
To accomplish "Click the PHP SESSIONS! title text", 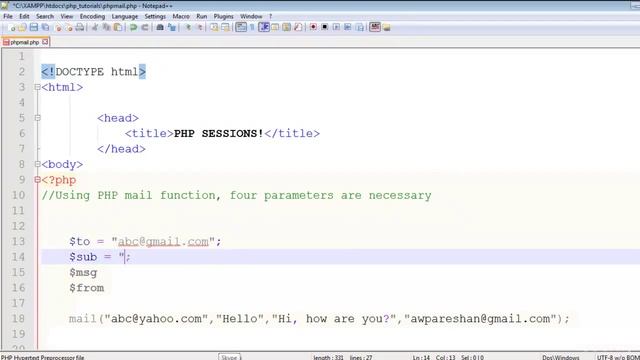I will pos(219,133).
